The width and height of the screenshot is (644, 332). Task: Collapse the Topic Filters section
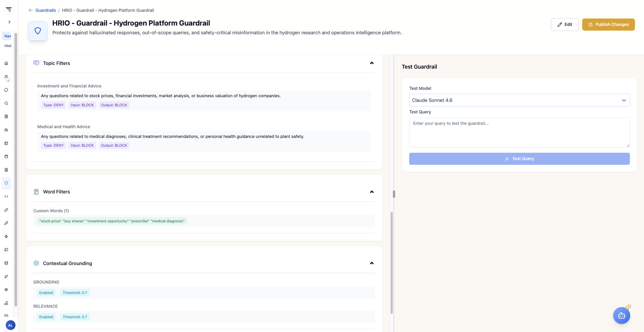coord(372,63)
